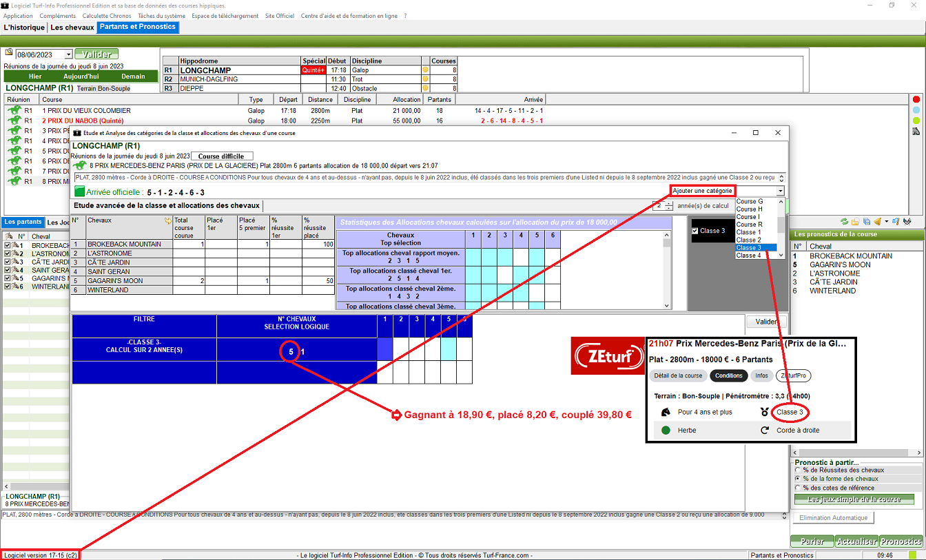Click the race conditions text field in dialog

point(429,178)
